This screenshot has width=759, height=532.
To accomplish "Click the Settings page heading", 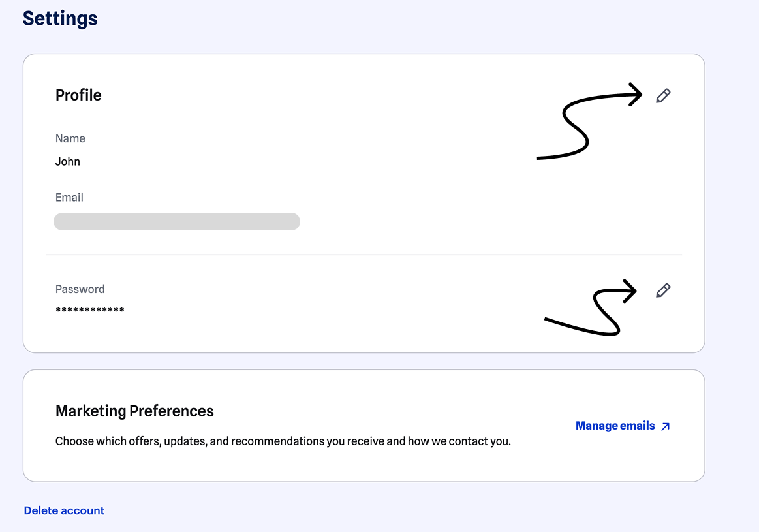I will click(x=60, y=18).
